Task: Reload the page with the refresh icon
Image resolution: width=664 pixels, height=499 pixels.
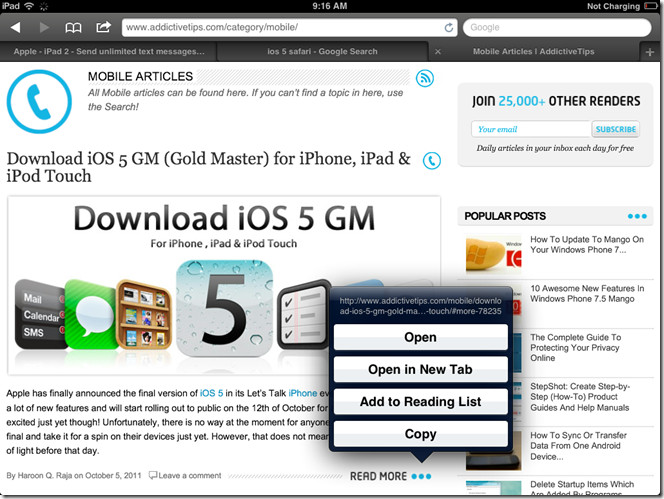Action: pyautogui.click(x=448, y=28)
